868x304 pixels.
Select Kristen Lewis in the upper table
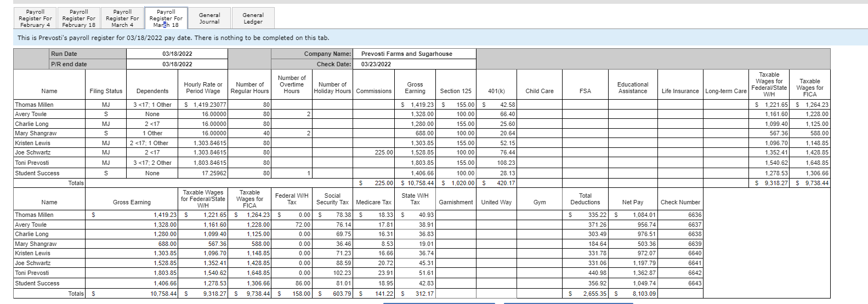click(x=32, y=143)
